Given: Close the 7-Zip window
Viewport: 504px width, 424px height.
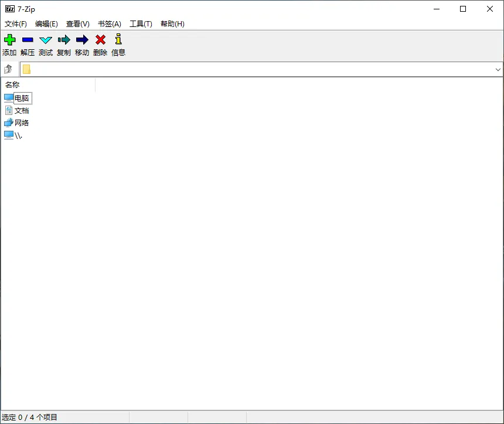Looking at the screenshot, I should click(x=490, y=9).
